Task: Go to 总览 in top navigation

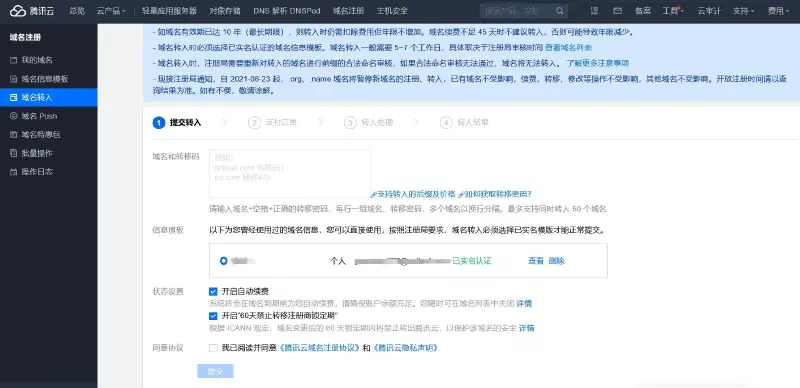Action: [77, 11]
